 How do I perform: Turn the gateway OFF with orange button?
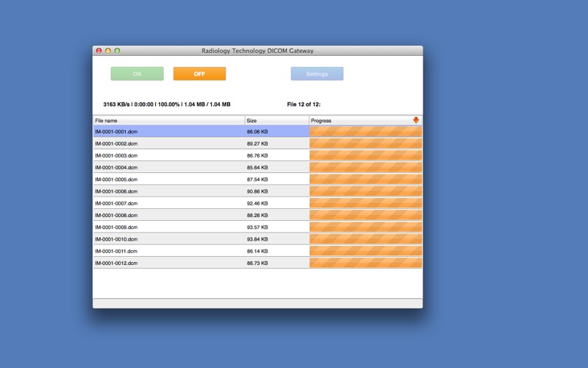pyautogui.click(x=199, y=74)
